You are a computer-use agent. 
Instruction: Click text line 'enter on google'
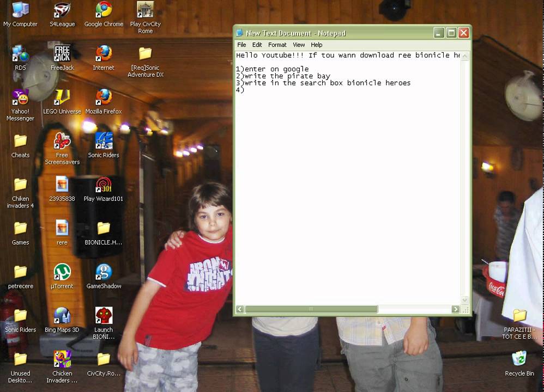276,69
